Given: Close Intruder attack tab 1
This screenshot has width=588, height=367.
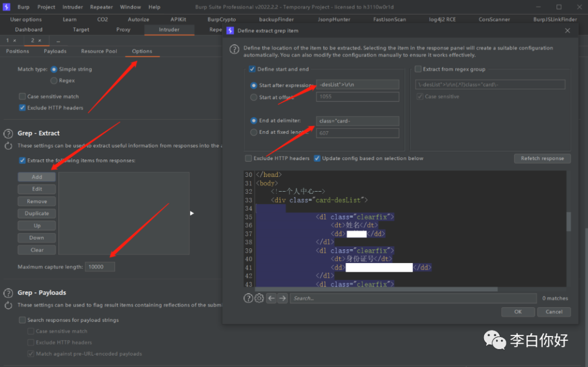Looking at the screenshot, I should [15, 40].
